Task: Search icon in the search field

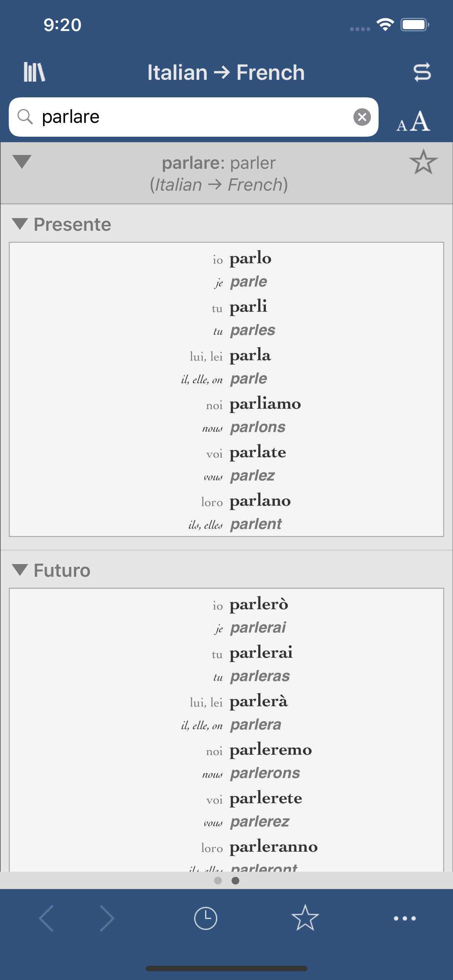Action: (x=25, y=117)
